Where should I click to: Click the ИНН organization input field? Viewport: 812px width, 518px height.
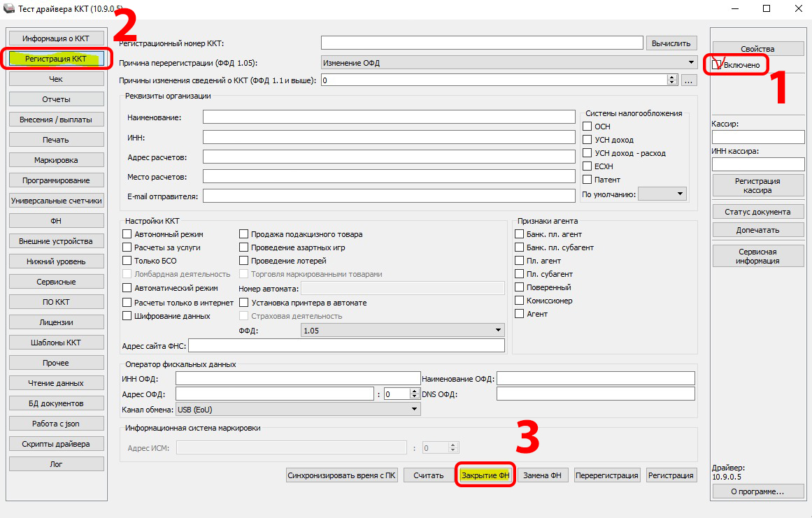point(388,137)
